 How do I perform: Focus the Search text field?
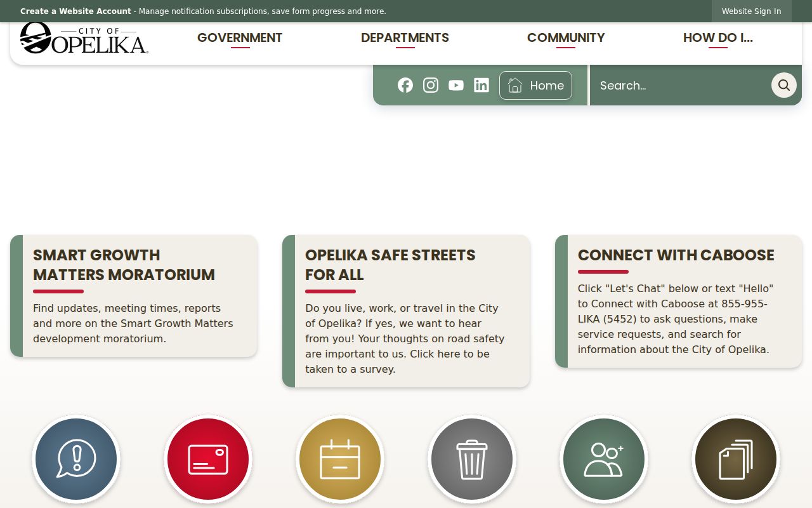tap(681, 85)
